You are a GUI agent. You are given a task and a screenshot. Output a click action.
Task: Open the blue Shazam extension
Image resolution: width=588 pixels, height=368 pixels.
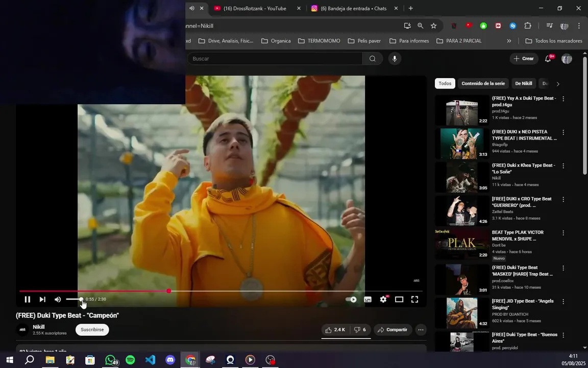(x=512, y=26)
